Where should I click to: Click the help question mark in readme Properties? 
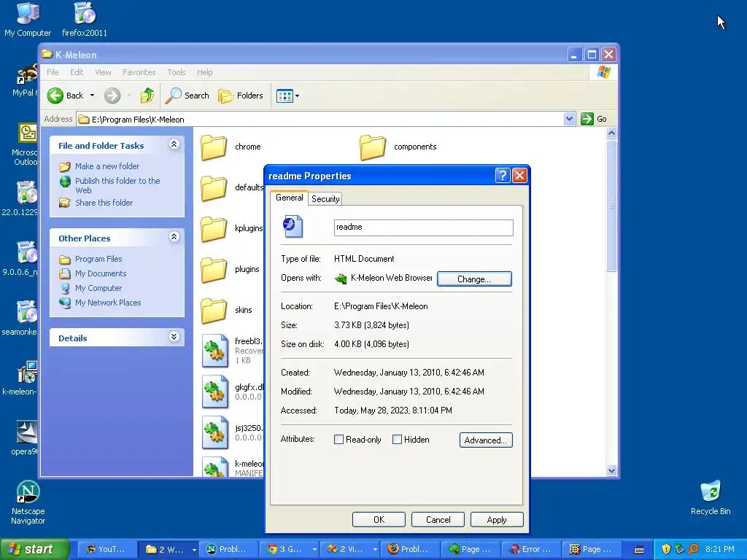coord(503,176)
